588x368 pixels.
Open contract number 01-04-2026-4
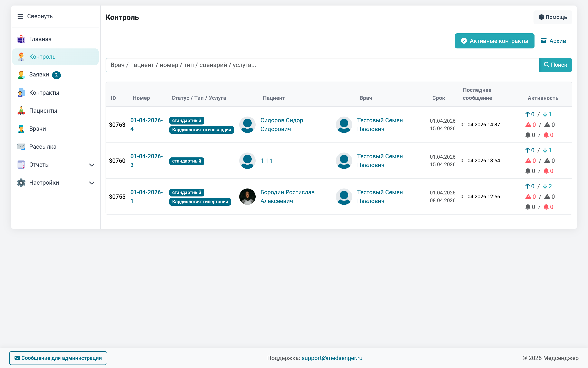tap(147, 125)
